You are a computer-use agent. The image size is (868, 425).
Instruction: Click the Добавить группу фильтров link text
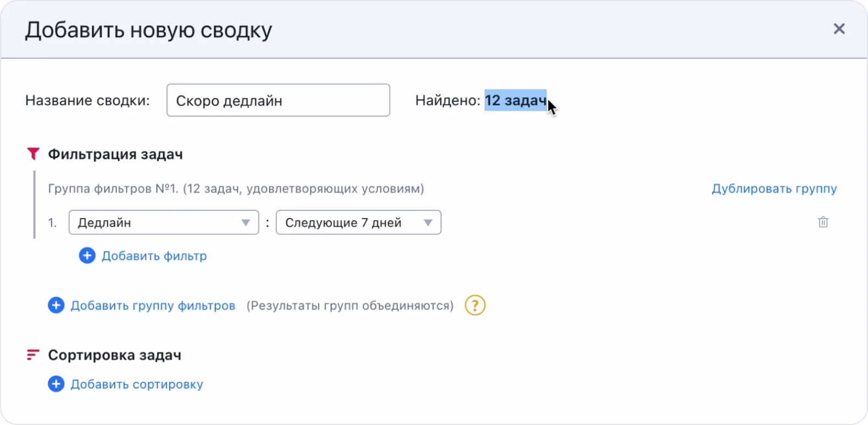coord(153,306)
